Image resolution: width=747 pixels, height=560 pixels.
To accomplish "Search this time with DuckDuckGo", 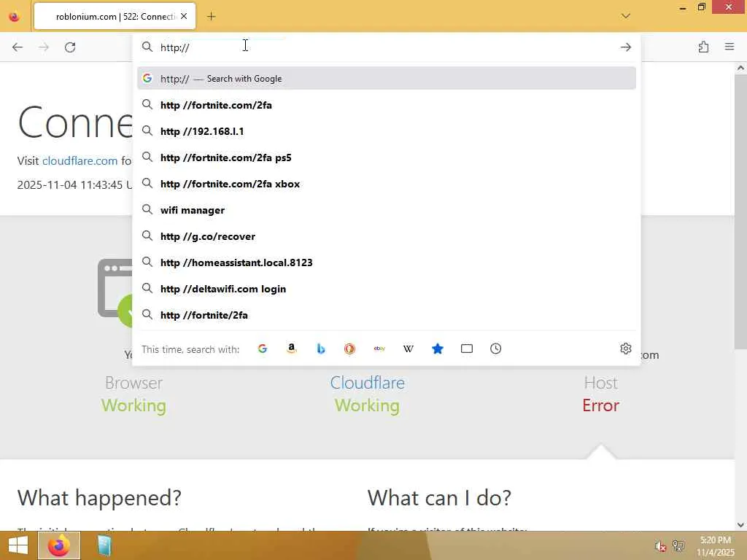I will tap(349, 349).
